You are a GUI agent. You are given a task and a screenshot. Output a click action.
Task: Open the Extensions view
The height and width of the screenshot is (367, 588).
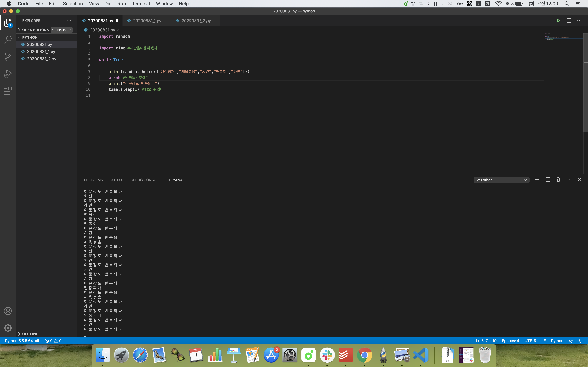[x=8, y=91]
